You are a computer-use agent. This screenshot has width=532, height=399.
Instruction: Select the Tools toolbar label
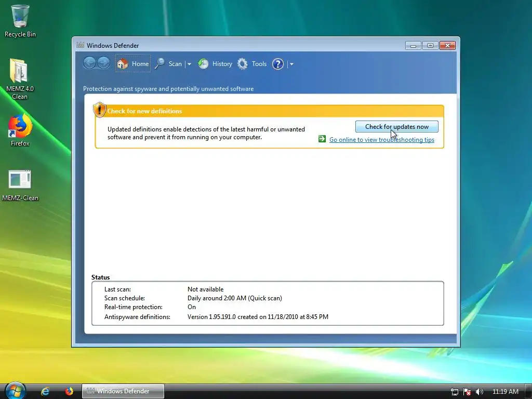tap(259, 64)
